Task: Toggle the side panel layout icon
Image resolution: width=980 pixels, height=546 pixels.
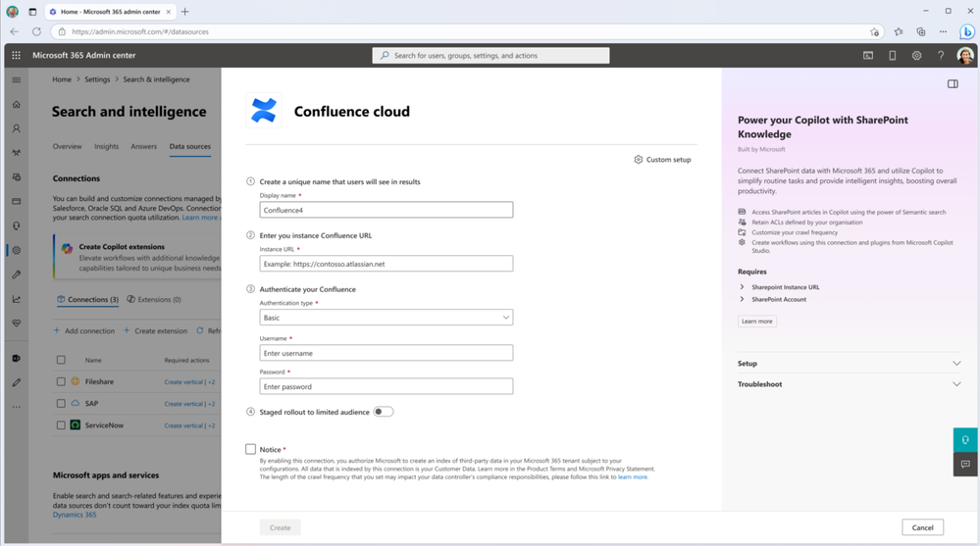Action: pos(953,83)
